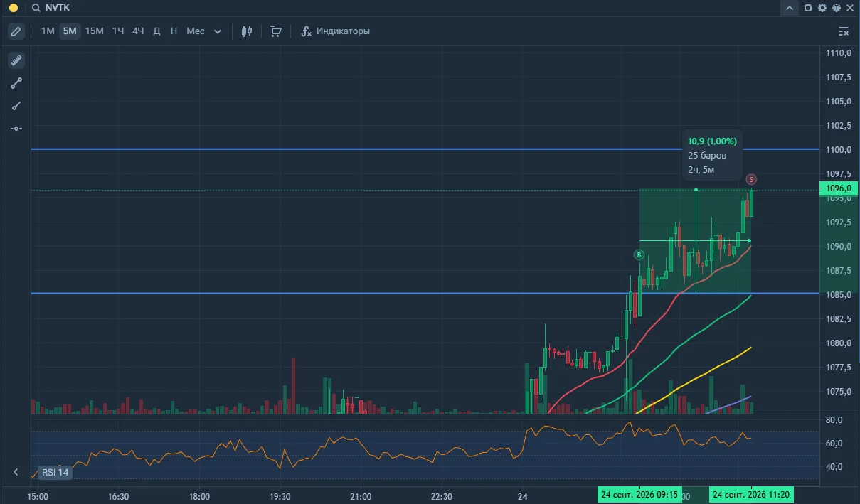Switch to the Н weekly timeframe
Image resolution: width=860 pixels, height=504 pixels.
(x=174, y=31)
